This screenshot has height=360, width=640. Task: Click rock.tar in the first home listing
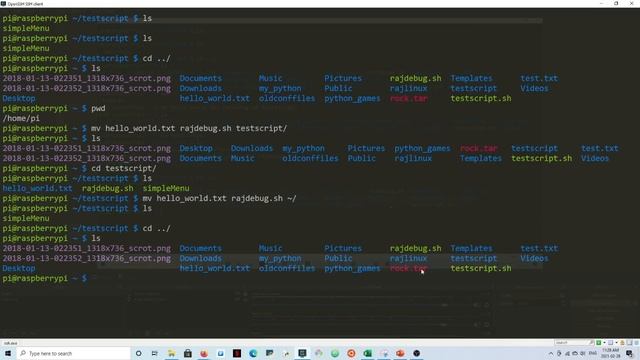[x=409, y=99]
